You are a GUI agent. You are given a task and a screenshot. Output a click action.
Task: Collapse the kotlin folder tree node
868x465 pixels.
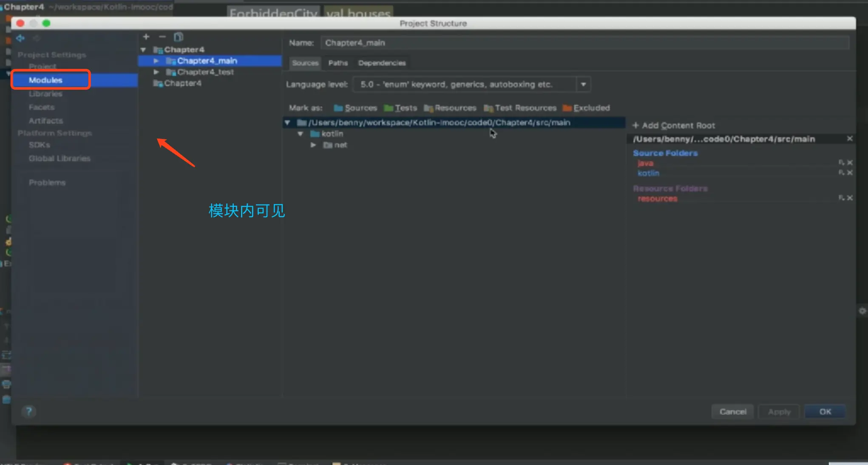click(301, 133)
